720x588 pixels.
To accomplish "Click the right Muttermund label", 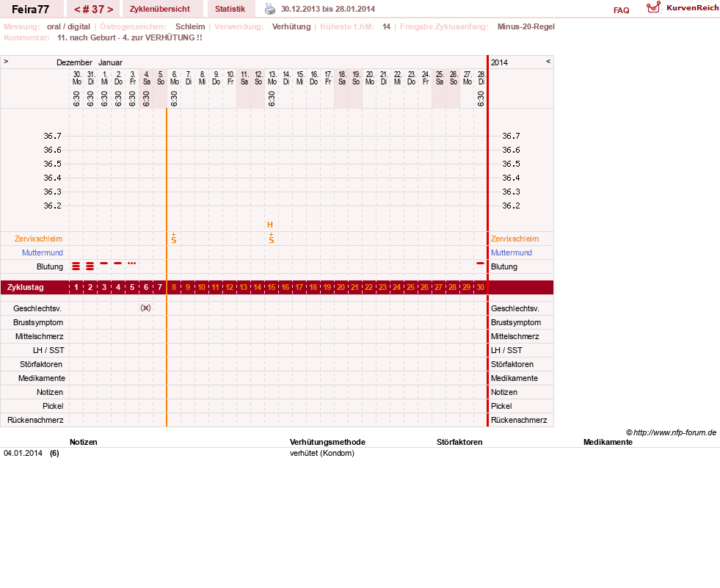I will coord(512,253).
